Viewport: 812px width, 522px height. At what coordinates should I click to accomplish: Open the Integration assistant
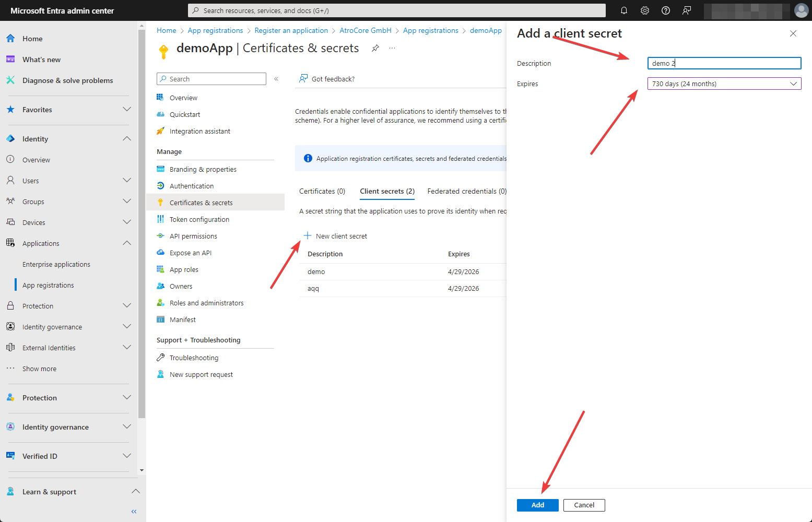[199, 131]
